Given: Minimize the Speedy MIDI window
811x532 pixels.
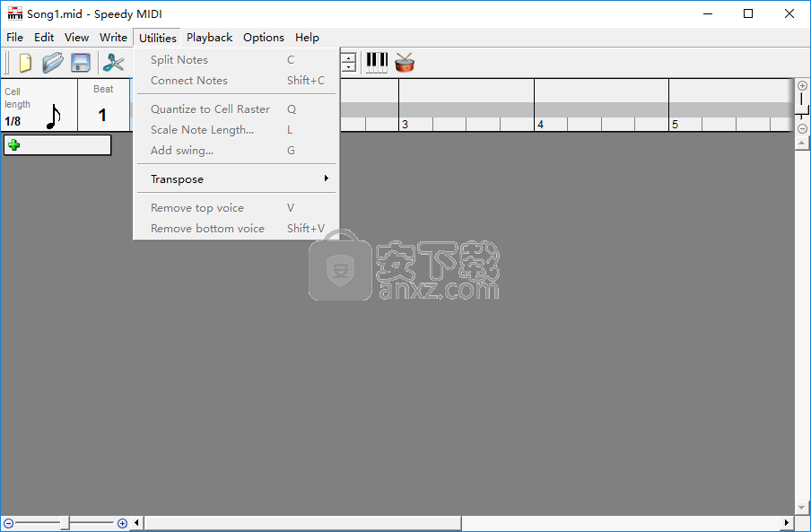Looking at the screenshot, I should [x=708, y=14].
